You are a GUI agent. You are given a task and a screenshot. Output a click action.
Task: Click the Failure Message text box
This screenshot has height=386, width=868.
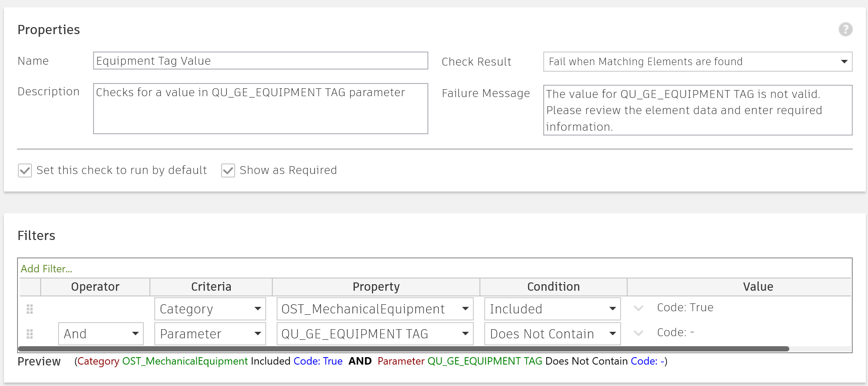tap(697, 110)
